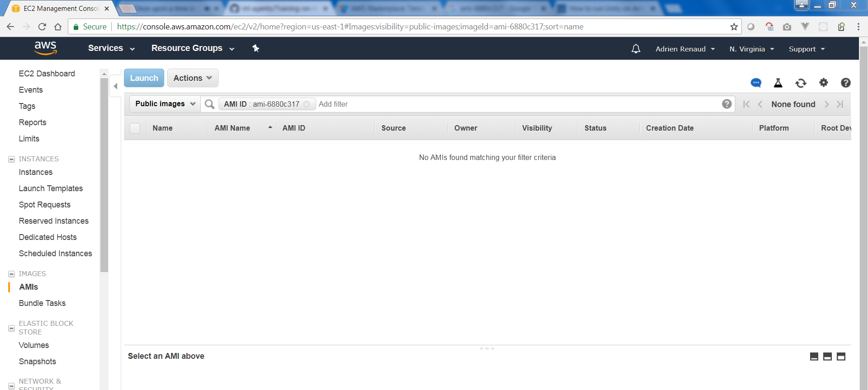Refresh the AMI list
This screenshot has height=390, width=868.
[801, 83]
